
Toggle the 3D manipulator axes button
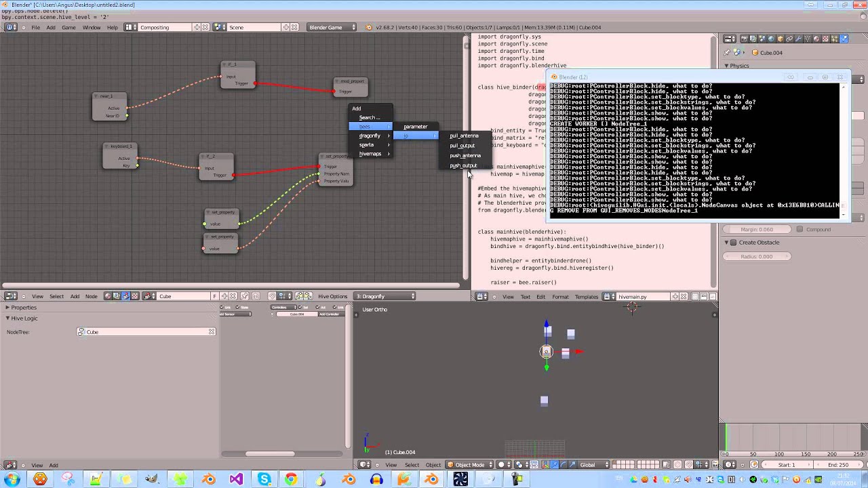coord(547,464)
